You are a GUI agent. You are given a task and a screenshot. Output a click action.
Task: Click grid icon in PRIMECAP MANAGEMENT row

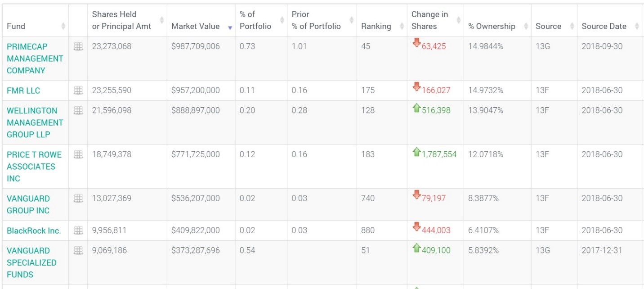[x=78, y=46]
